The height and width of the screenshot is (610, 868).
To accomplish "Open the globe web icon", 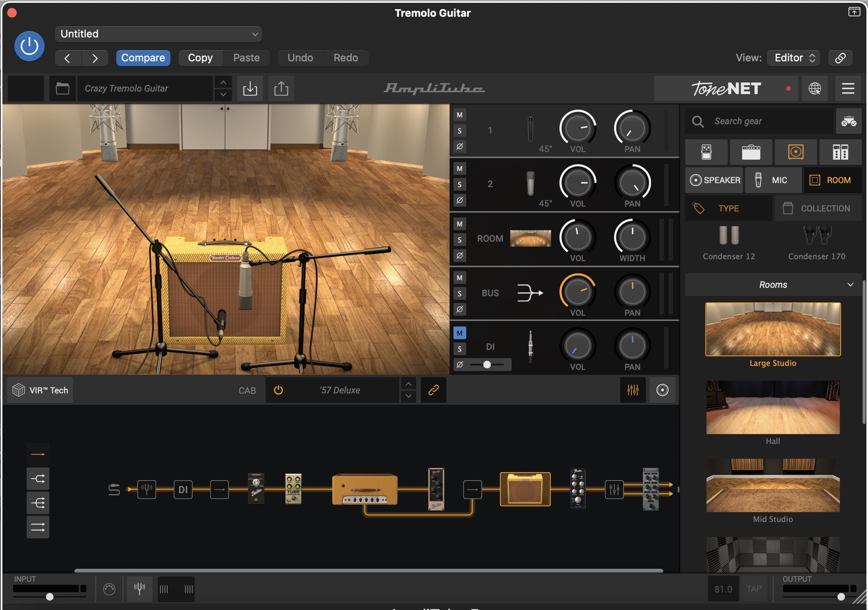I will [x=815, y=88].
